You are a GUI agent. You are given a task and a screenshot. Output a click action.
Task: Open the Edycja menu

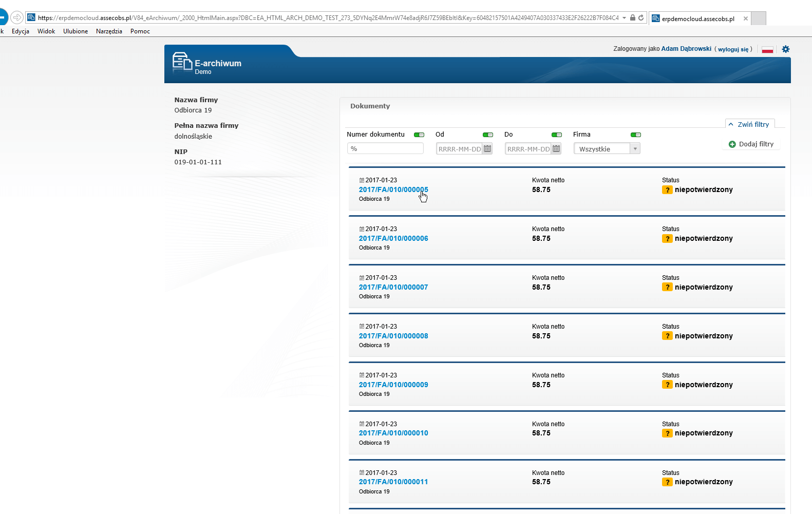click(x=21, y=31)
